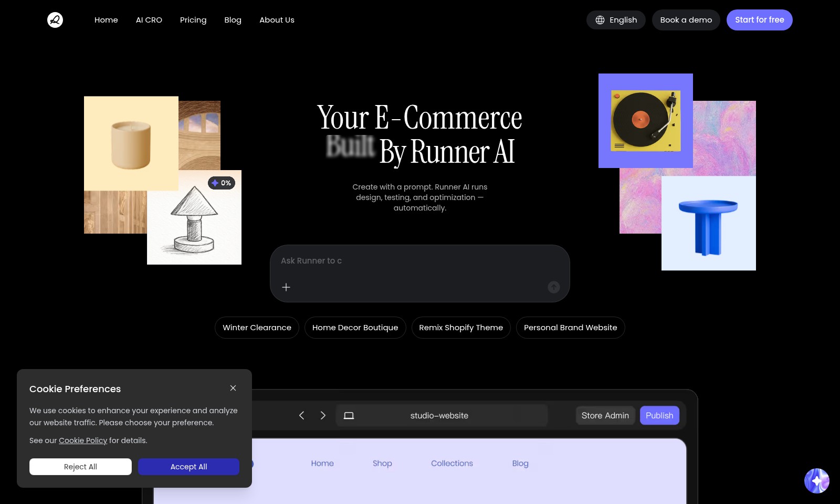The height and width of the screenshot is (504, 840).
Task: Open the Home nav item
Action: [x=106, y=20]
